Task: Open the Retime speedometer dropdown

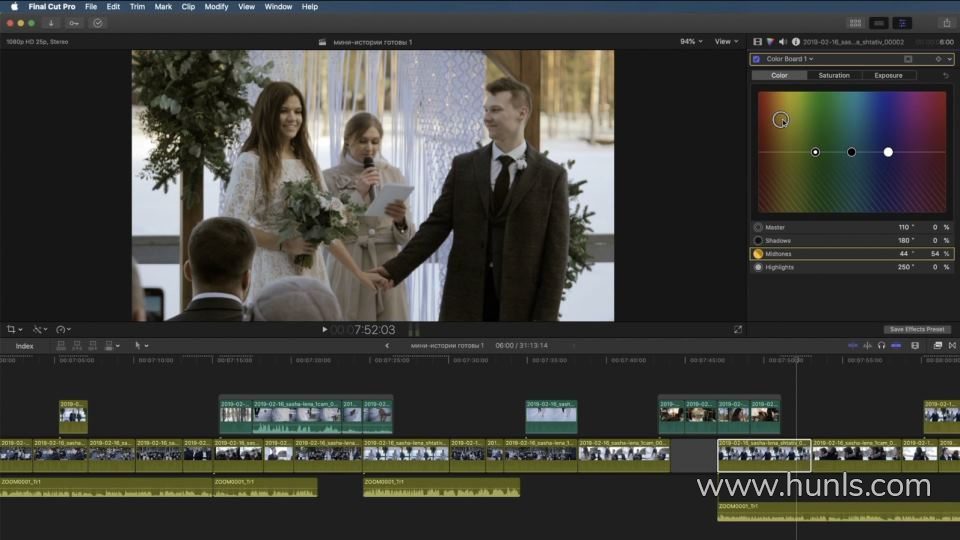Action: click(63, 329)
